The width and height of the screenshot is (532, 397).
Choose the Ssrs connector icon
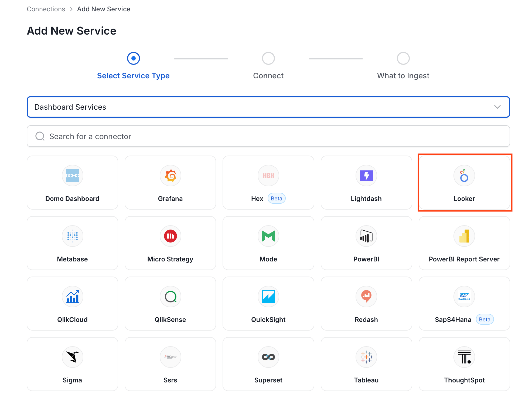tap(170, 357)
